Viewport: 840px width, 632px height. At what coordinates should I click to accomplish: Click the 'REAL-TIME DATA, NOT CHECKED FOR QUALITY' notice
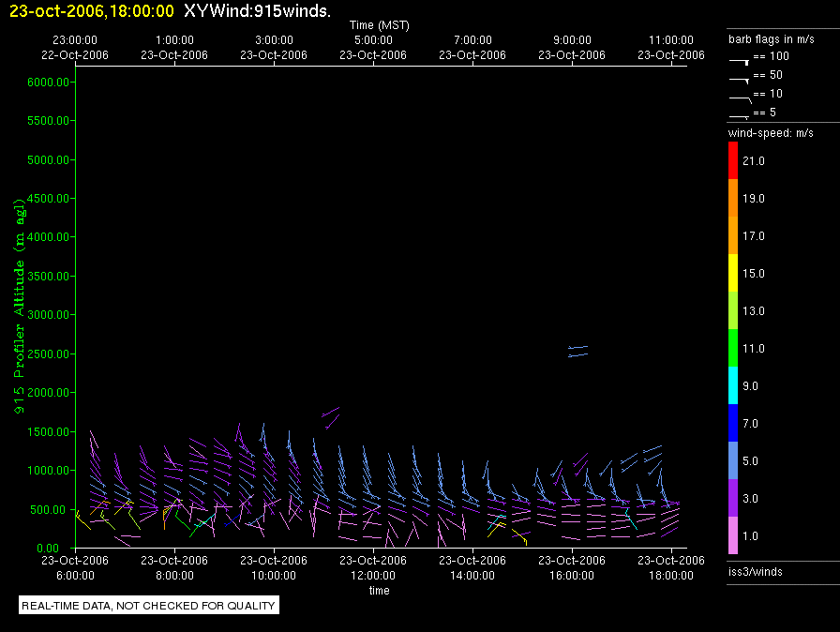149,606
